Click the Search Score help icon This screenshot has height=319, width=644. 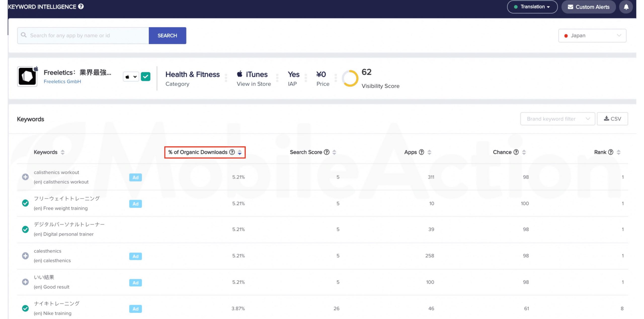pyautogui.click(x=327, y=152)
